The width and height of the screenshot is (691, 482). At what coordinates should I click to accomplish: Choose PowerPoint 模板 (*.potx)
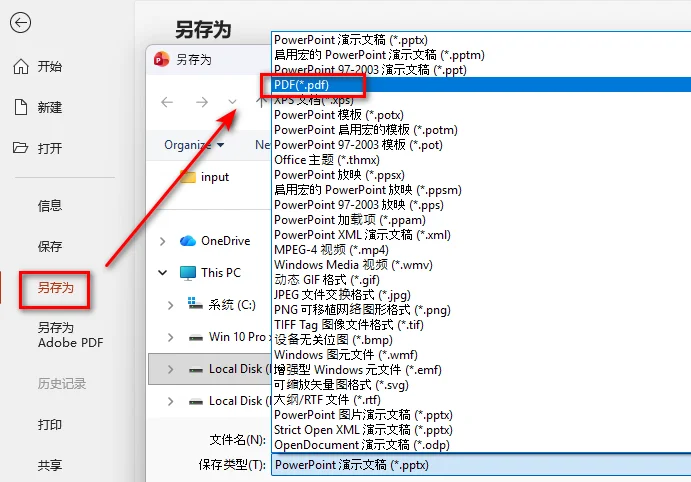(481, 115)
